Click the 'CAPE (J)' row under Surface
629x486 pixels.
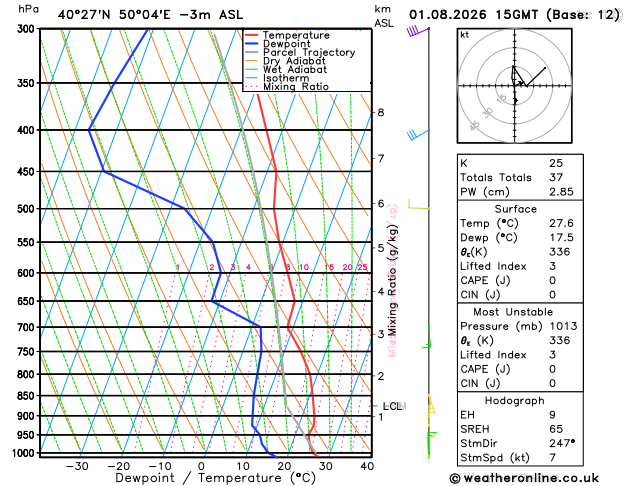point(520,280)
